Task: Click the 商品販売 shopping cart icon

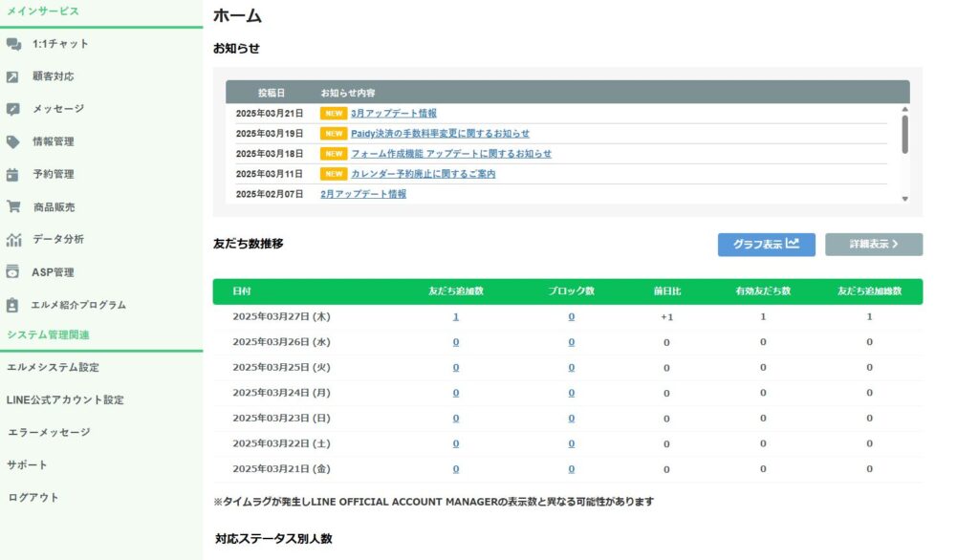Action: (x=13, y=206)
